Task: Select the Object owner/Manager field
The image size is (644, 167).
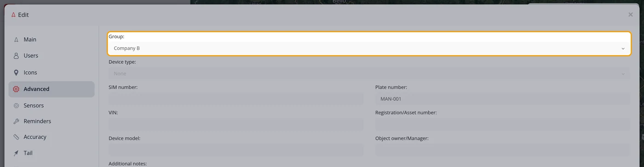Action: (503, 150)
